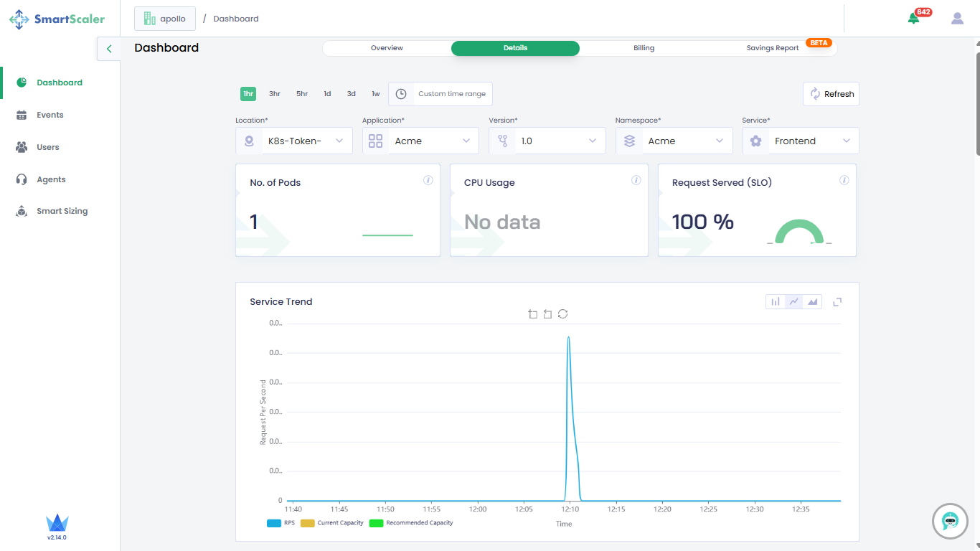Screen dimensions: 980x551
Task: Click the chart restore icon
Action: [562, 314]
